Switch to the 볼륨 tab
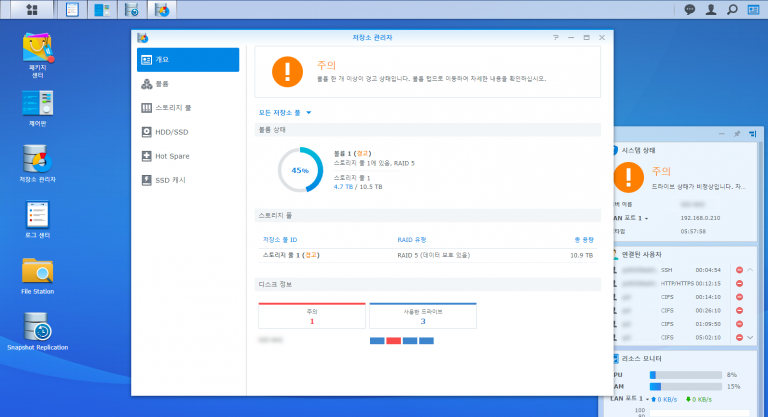 coord(188,84)
